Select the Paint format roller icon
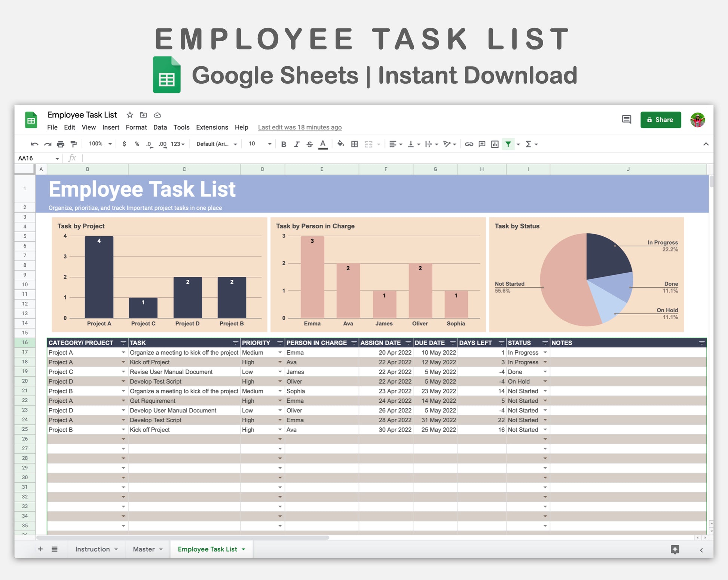 (74, 144)
